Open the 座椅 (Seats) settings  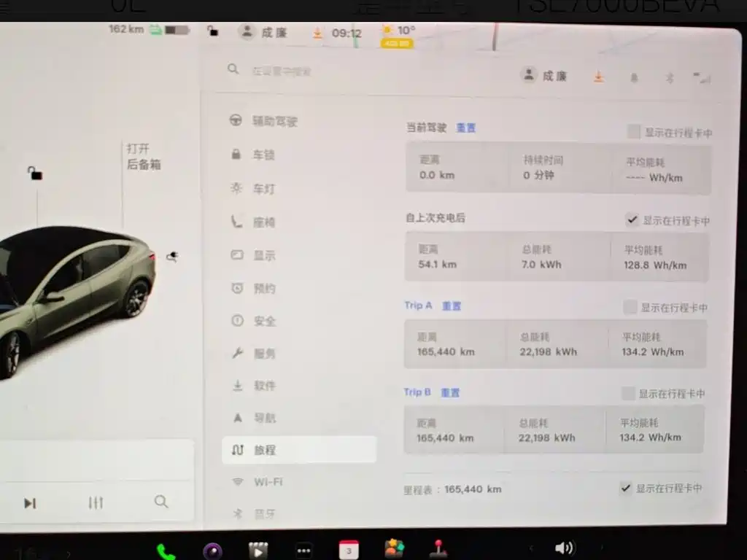tap(261, 222)
